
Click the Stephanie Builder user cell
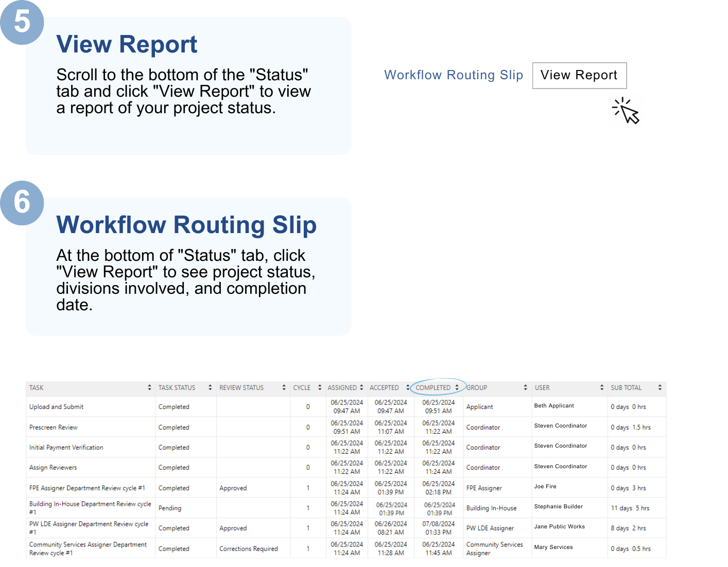(x=559, y=507)
